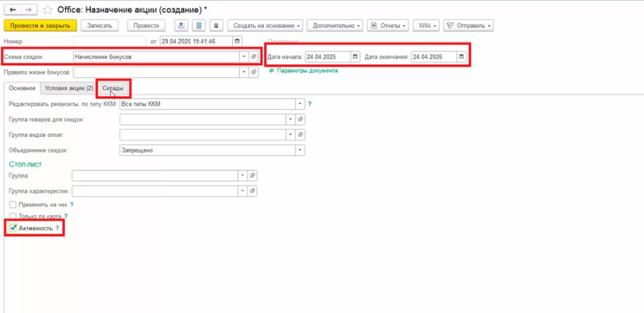The image size is (644, 313).
Task: Expand Группа характеристик dropdown
Action: (x=243, y=191)
